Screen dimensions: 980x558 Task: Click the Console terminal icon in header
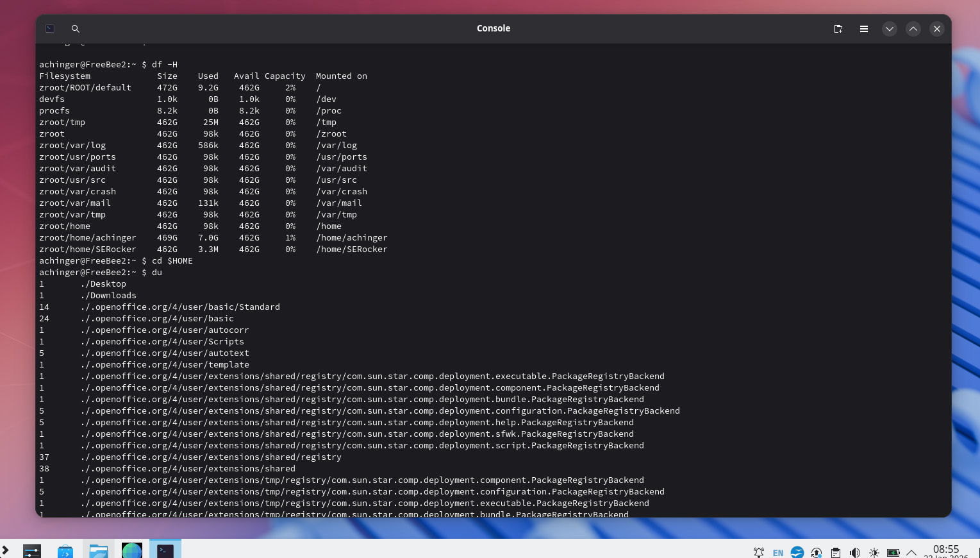[x=50, y=29]
